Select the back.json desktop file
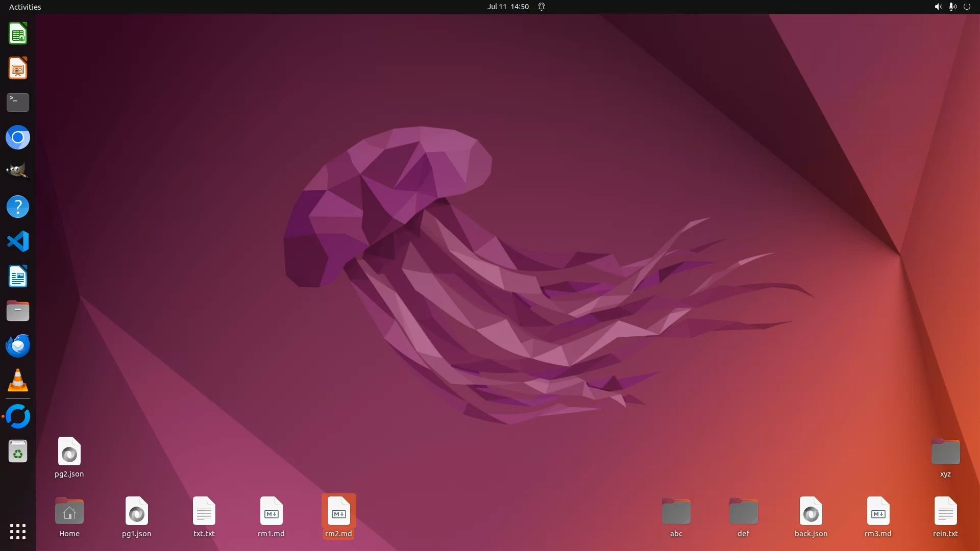 coord(811,512)
